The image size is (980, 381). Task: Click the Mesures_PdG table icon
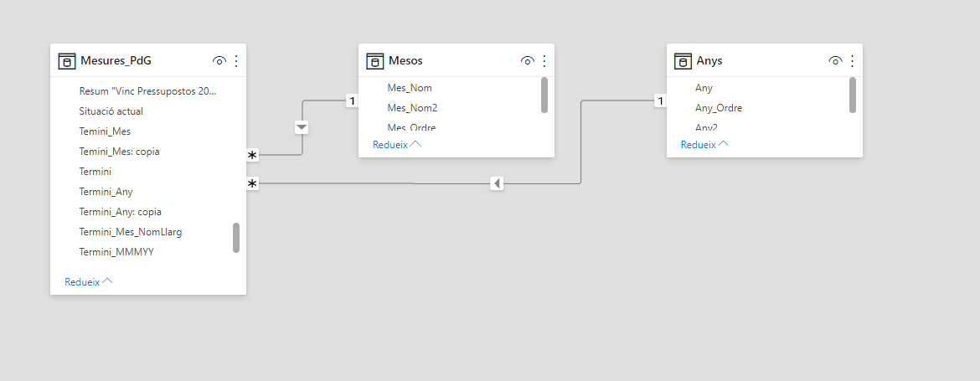click(66, 60)
